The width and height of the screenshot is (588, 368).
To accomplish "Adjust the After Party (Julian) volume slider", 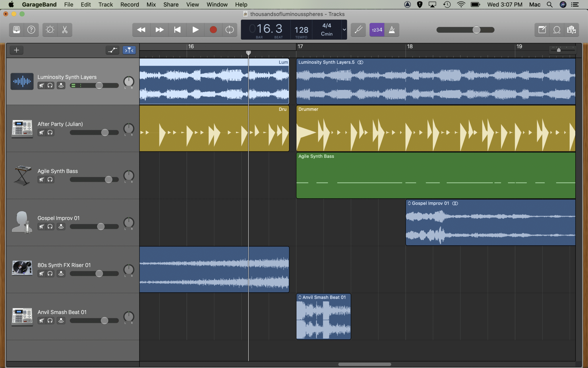I will pos(105,132).
